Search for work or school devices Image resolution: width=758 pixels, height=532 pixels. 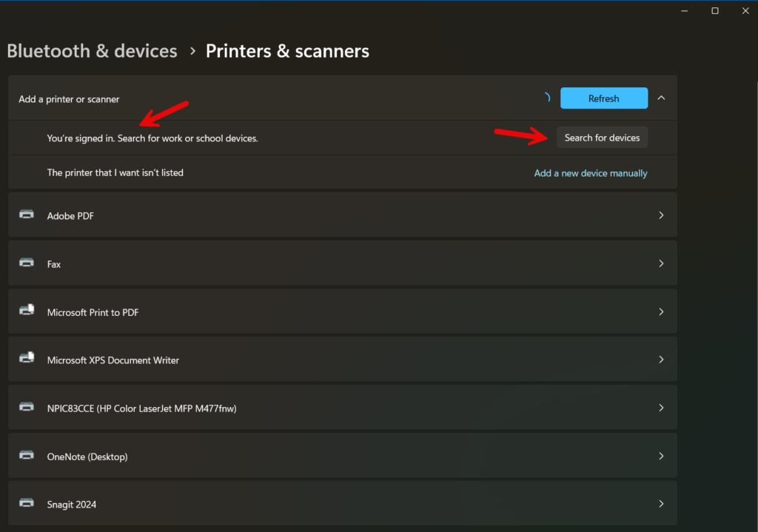coord(602,138)
